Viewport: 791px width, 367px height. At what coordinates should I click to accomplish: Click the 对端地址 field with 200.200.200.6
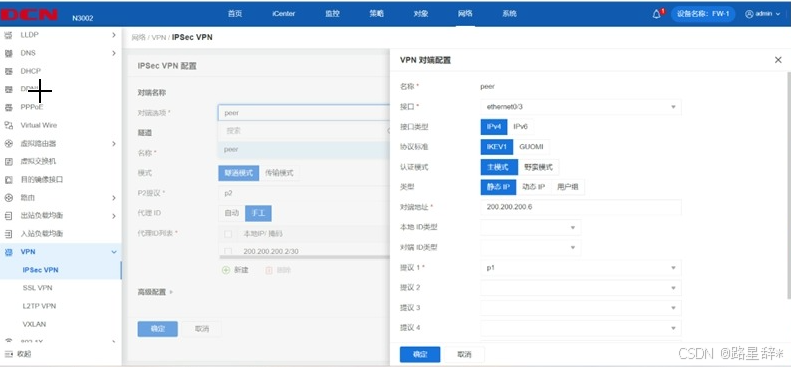pyautogui.click(x=581, y=207)
